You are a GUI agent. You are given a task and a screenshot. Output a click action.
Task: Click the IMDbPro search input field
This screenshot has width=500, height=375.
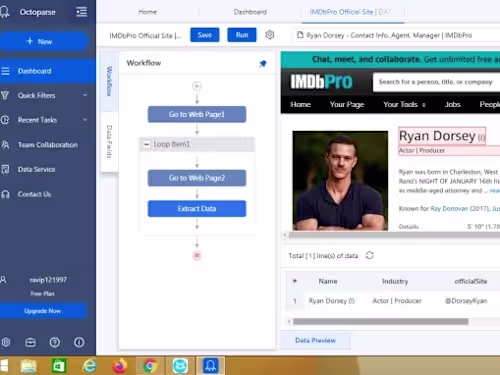click(437, 82)
